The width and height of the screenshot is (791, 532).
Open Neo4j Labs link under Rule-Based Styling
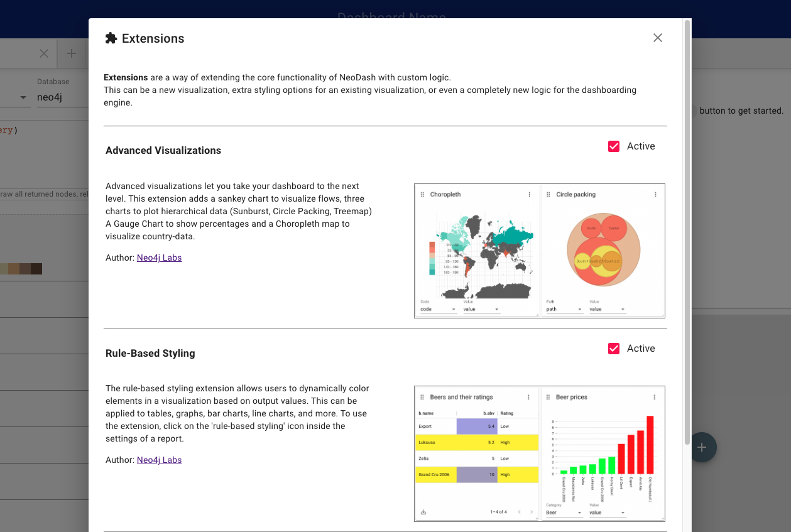coord(160,460)
